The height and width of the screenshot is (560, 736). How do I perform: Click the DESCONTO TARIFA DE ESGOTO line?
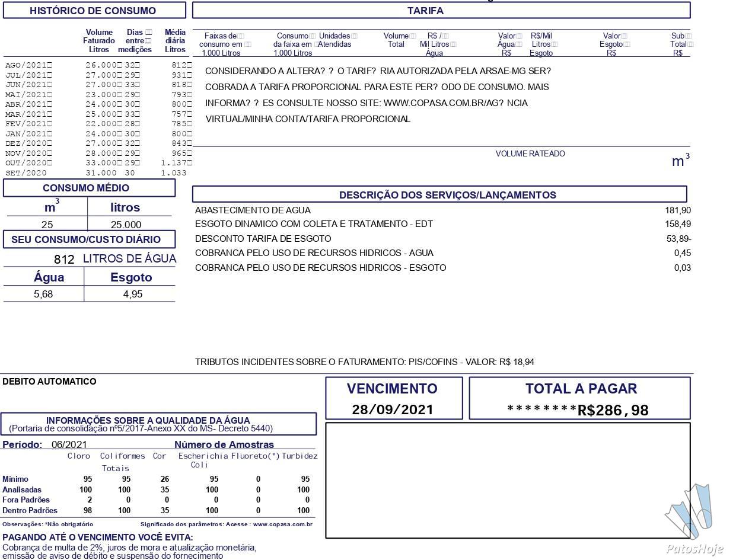pyautogui.click(x=442, y=239)
